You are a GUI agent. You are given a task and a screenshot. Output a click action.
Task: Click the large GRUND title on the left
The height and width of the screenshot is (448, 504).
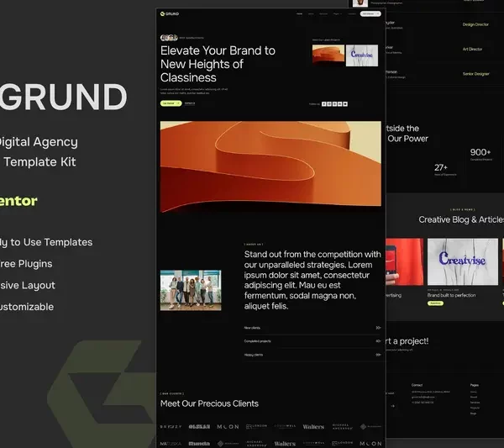pos(64,98)
